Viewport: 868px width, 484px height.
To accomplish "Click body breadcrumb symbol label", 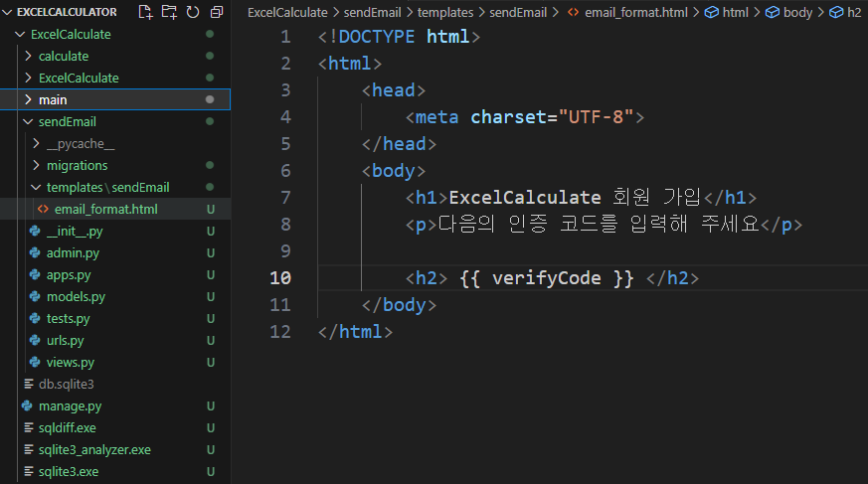I will click(x=797, y=12).
